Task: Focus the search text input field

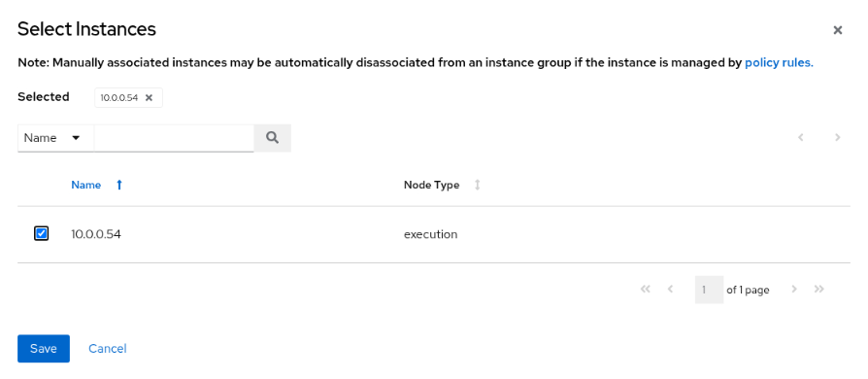Action: pos(174,138)
